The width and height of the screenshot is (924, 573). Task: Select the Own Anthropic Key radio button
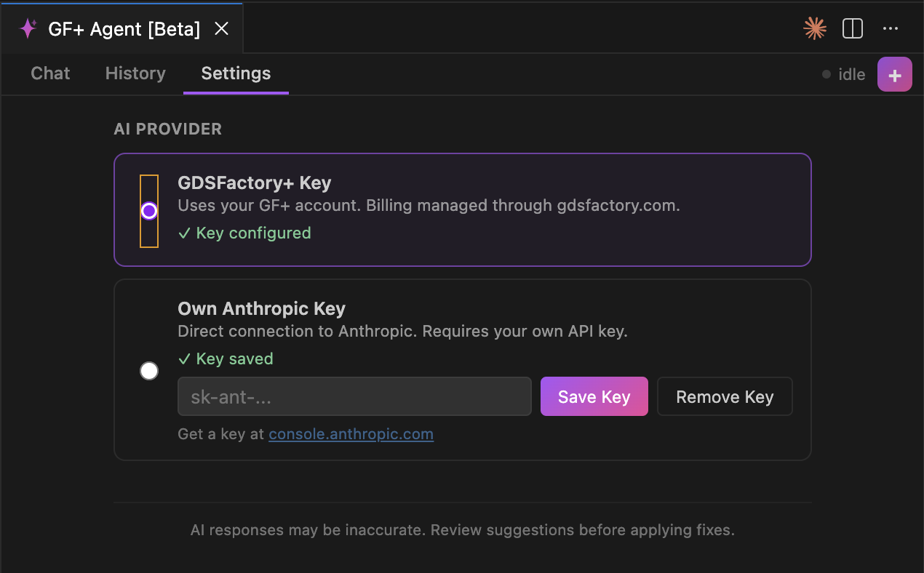[149, 371]
